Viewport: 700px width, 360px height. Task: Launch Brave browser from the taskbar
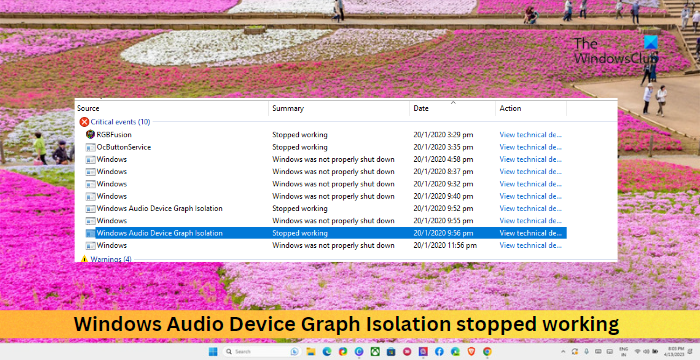[x=471, y=352]
